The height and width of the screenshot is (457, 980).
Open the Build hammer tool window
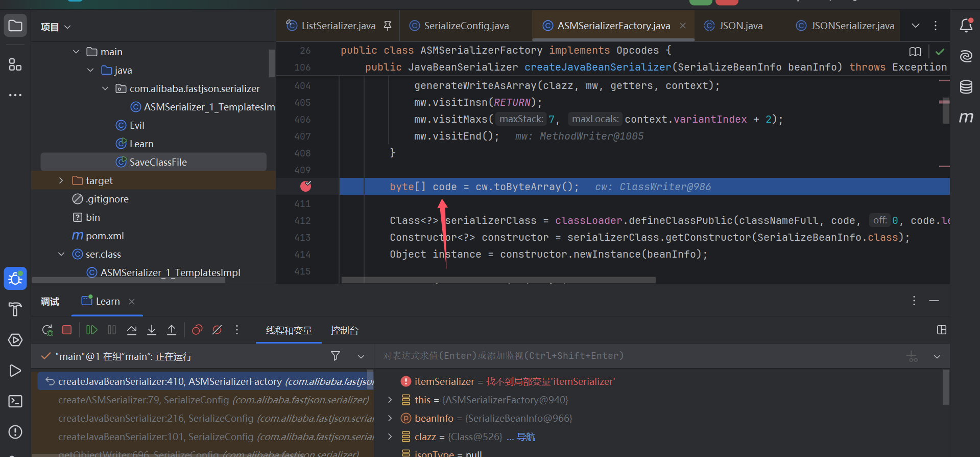pyautogui.click(x=15, y=309)
